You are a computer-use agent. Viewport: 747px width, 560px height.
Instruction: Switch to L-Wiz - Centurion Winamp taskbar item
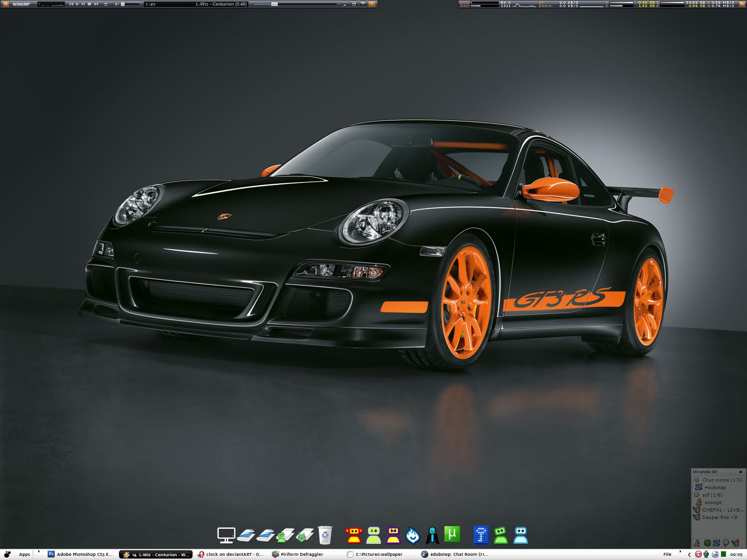coord(156,554)
